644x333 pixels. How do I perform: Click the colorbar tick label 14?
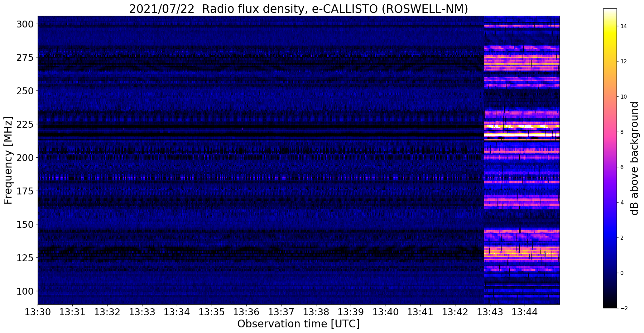(623, 26)
